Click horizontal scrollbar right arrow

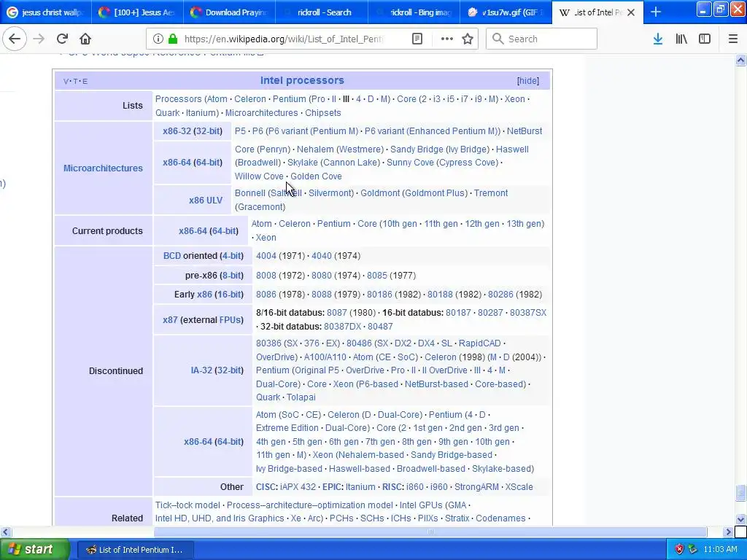728,532
